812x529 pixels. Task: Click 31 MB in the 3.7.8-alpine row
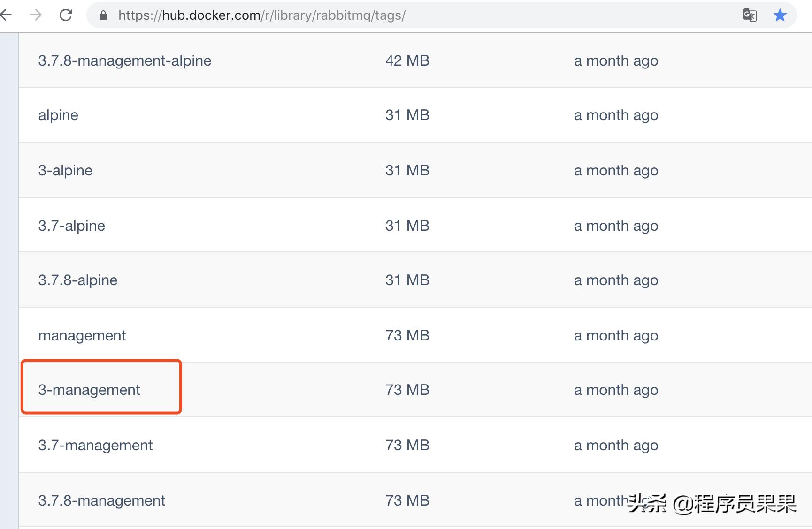coord(407,280)
